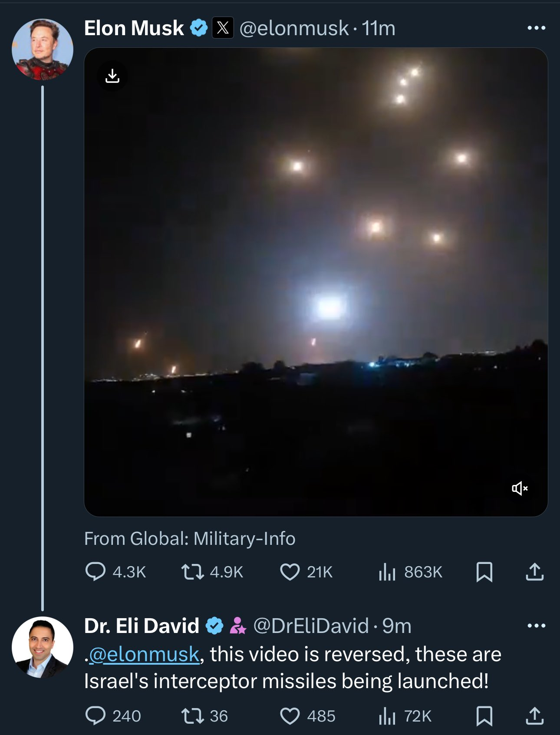Like Dr. Eli David's reply
Image resolution: width=560 pixels, height=735 pixels.
click(x=290, y=716)
